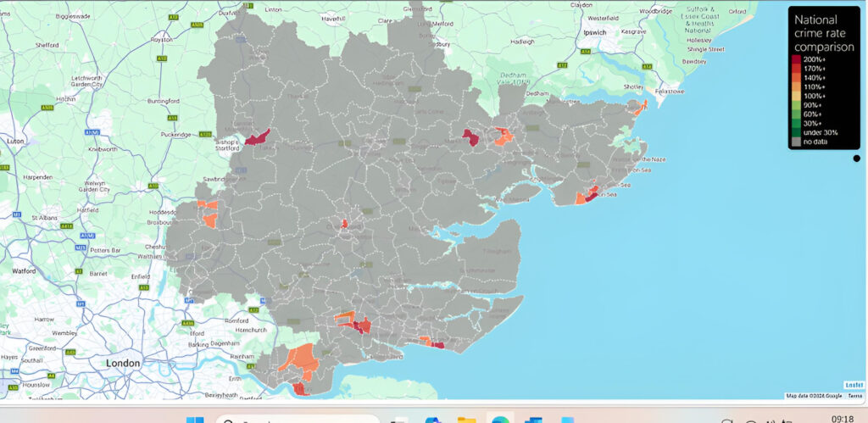868x423 pixels.
Task: Click the Buntingford label
Action: click(x=164, y=102)
